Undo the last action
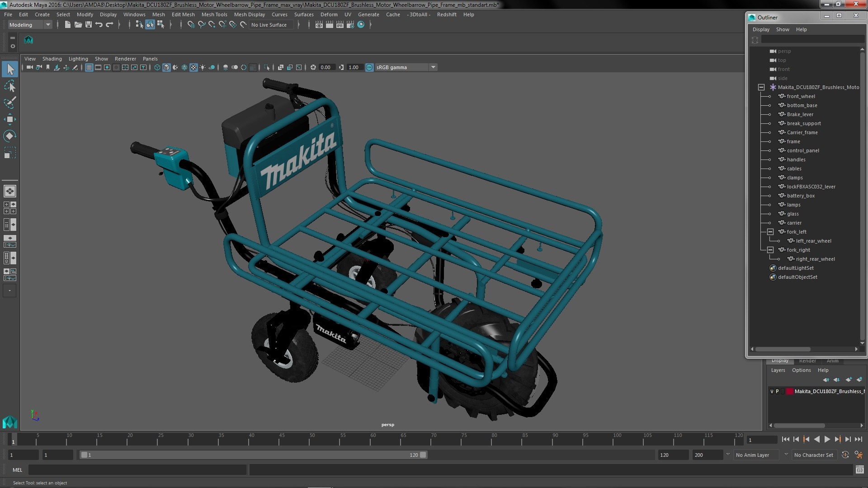The height and width of the screenshot is (488, 868). coord(99,25)
